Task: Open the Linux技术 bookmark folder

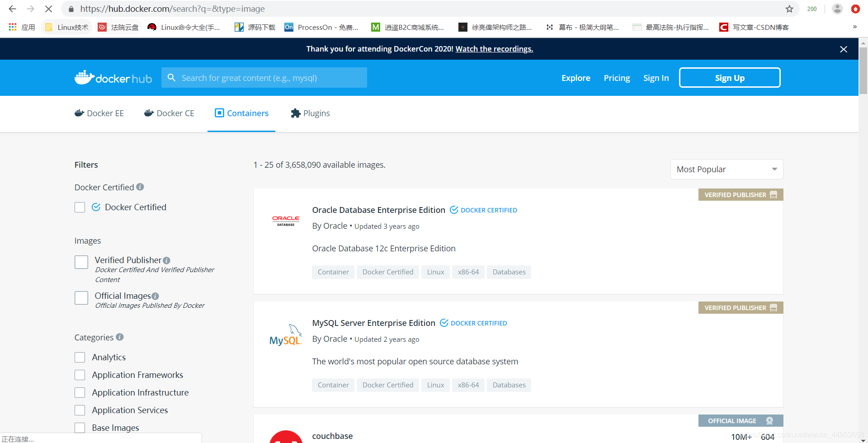Action: coord(67,27)
